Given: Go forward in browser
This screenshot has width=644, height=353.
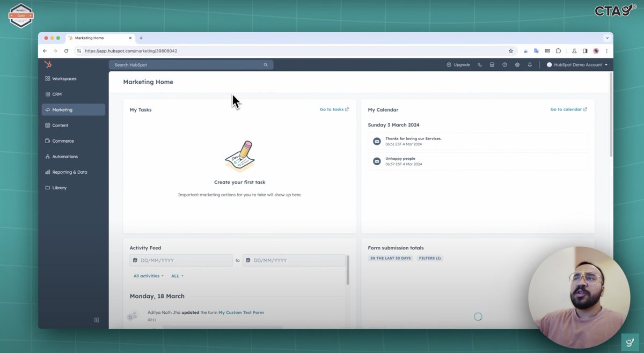Looking at the screenshot, I should 55,51.
